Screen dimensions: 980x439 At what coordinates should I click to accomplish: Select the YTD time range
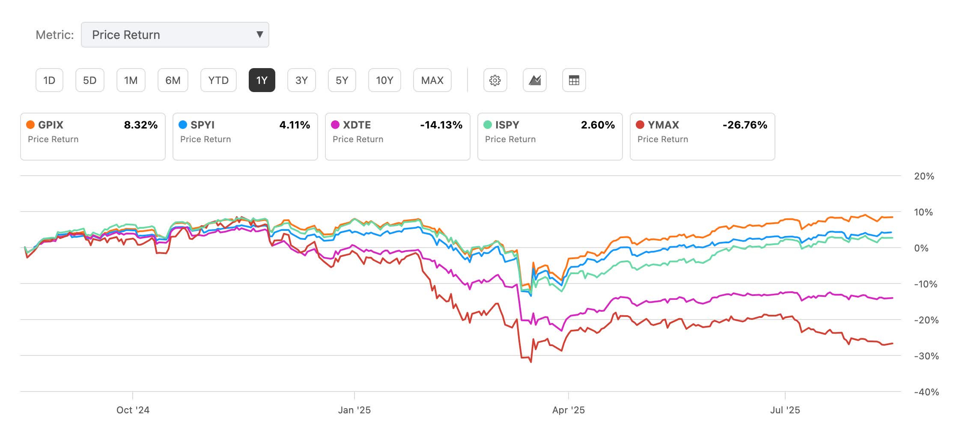(x=218, y=80)
